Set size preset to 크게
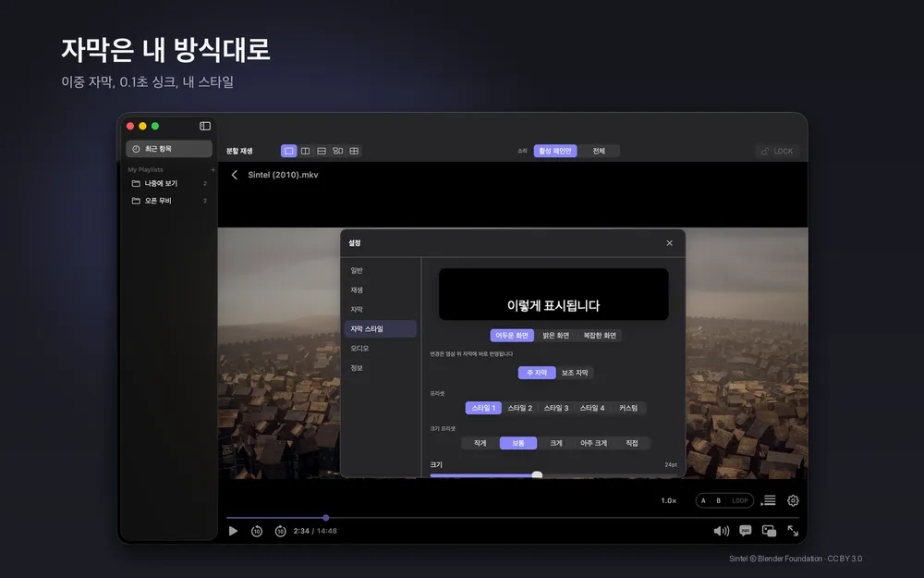This screenshot has height=578, width=924. pos(556,443)
